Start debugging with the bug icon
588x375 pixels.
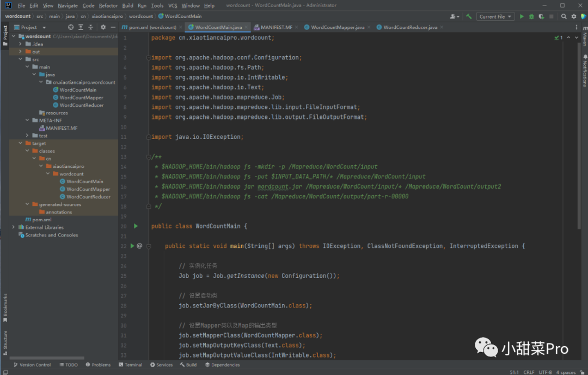pyautogui.click(x=531, y=16)
